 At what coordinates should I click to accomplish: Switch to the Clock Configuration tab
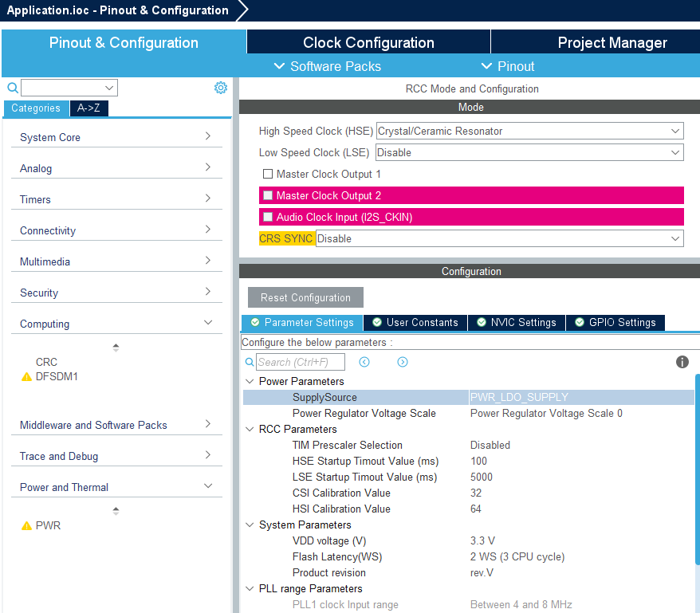tap(368, 42)
